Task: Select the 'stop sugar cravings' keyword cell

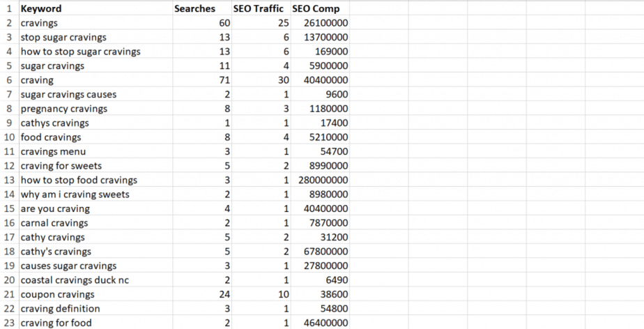Action: (63, 37)
